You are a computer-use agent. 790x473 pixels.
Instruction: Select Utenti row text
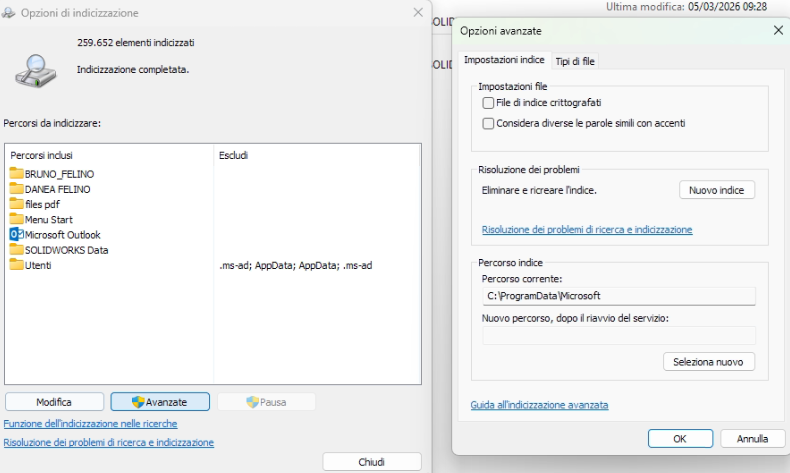coord(38,265)
